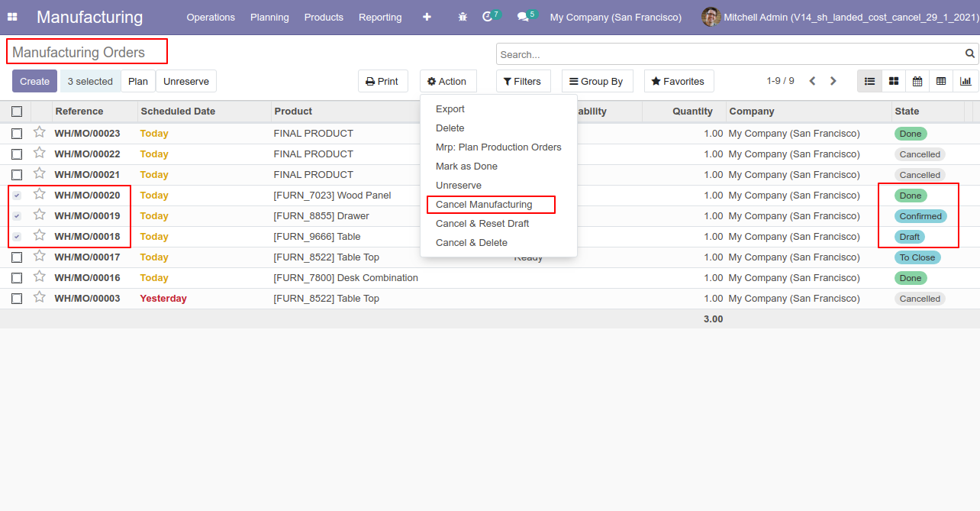Select Cancel & Reset Draft option
This screenshot has height=511, width=980.
pyautogui.click(x=482, y=224)
